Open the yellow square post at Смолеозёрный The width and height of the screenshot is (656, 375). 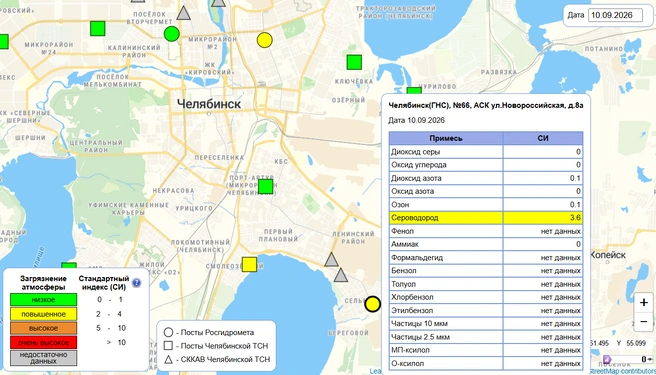(249, 265)
